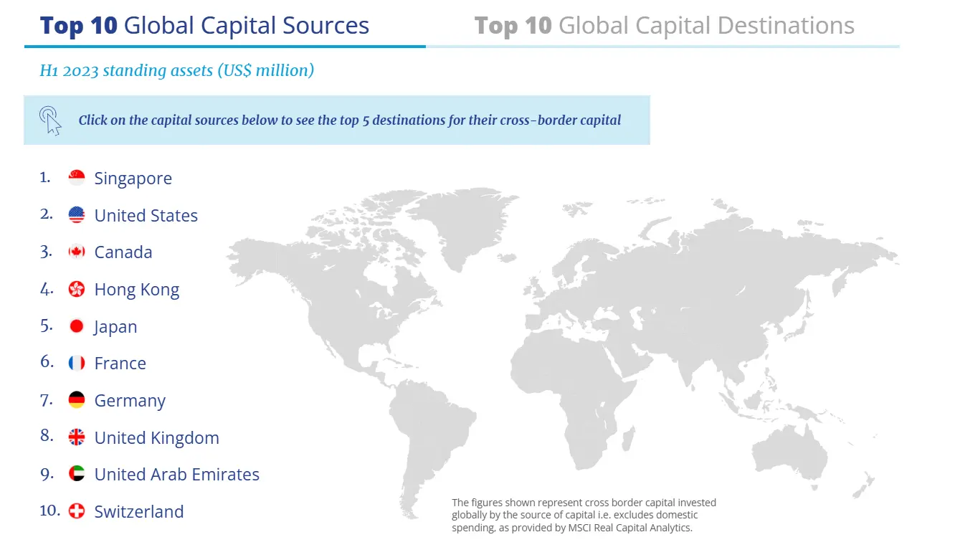Click the Germany flag icon
Image resolution: width=955 pixels, height=560 pixels.
[x=77, y=400]
